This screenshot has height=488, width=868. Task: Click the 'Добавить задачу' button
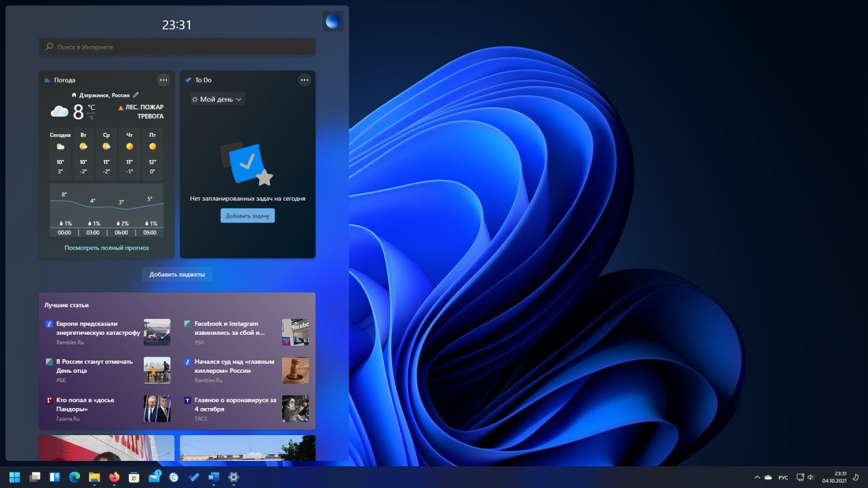(248, 216)
